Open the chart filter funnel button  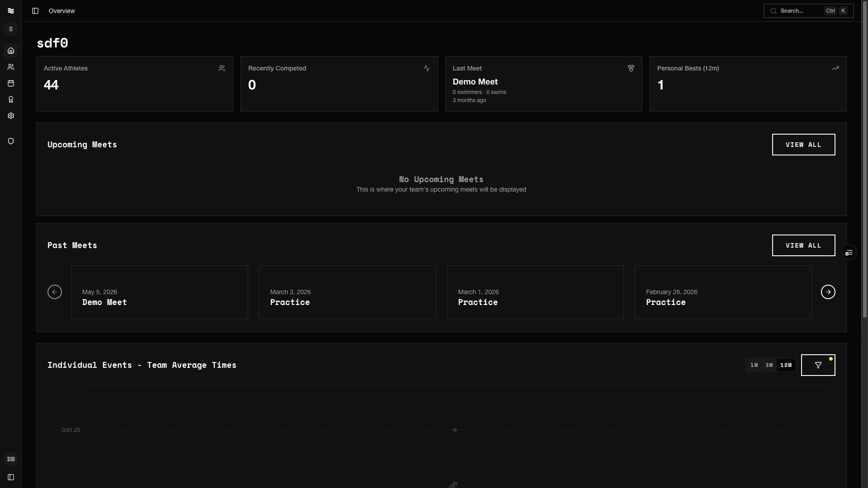[x=818, y=365]
